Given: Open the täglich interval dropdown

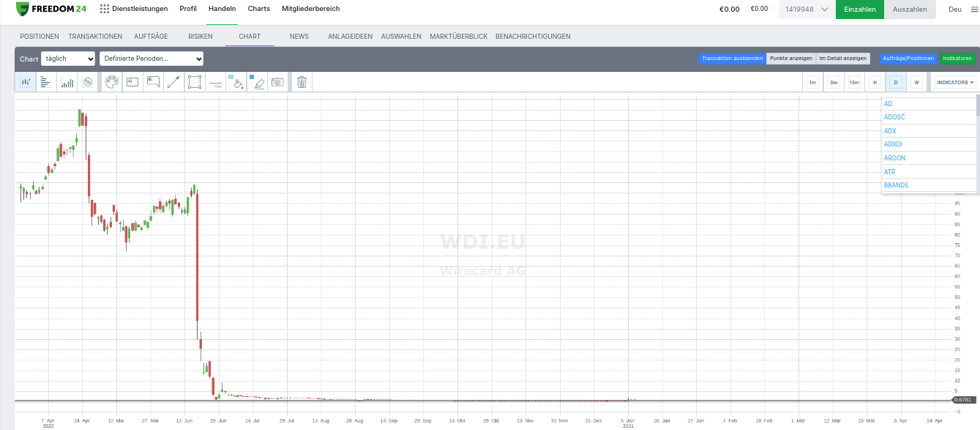Looking at the screenshot, I should click(x=68, y=59).
